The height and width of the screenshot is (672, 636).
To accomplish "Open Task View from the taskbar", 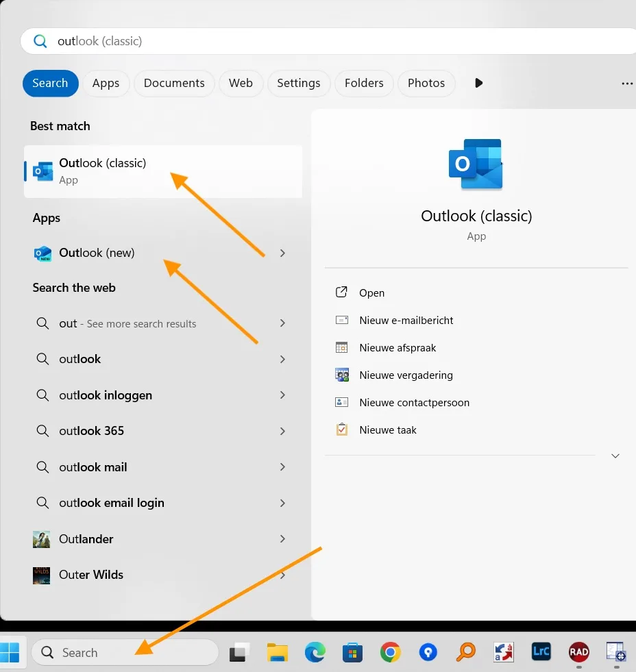I will pos(240,652).
